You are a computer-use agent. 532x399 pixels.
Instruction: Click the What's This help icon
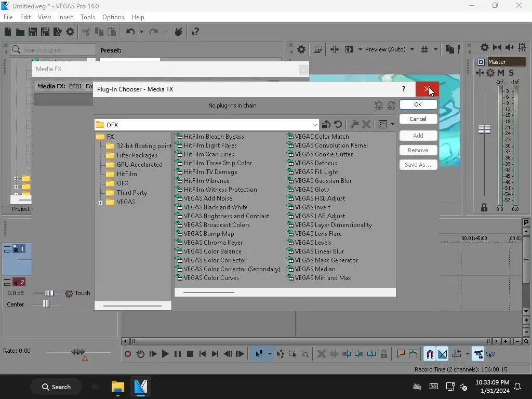tap(195, 32)
